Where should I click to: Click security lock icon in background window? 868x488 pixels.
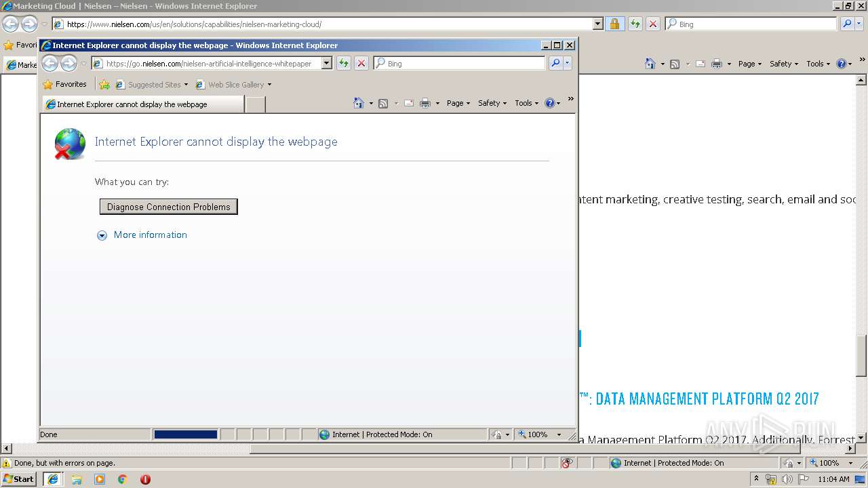pyautogui.click(x=614, y=24)
